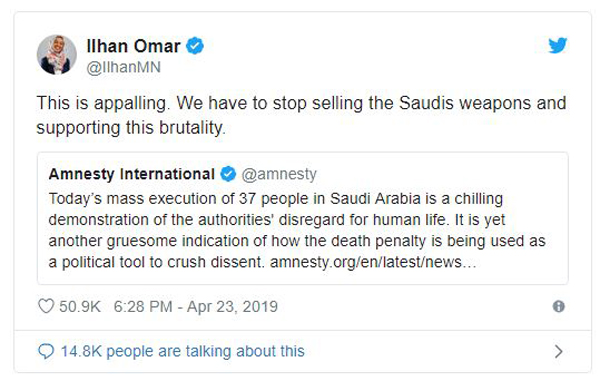
Task: Click 'supporting this brutality' text line
Action: point(131,128)
